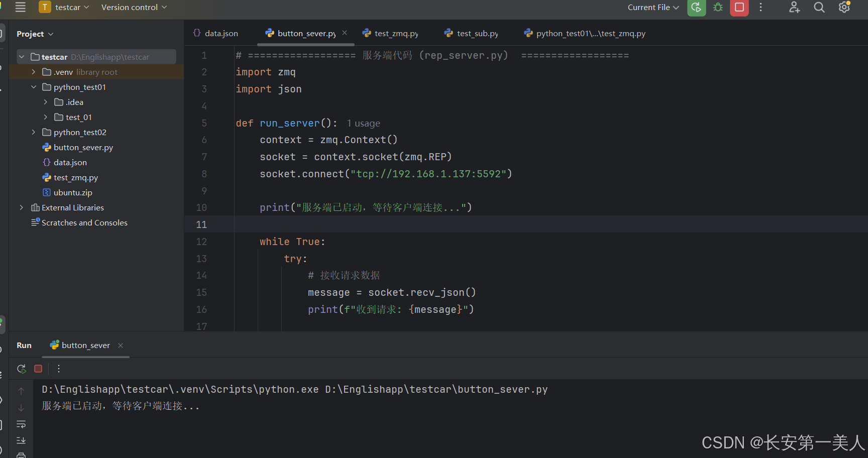
Task: Open IDE Settings via the gear icon
Action: (844, 8)
